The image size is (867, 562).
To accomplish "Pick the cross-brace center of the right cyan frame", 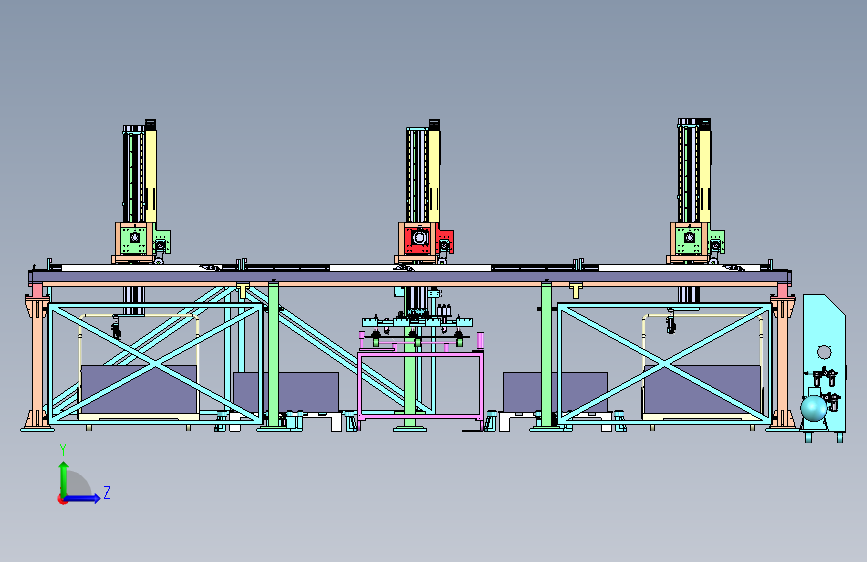I will click(x=664, y=363).
